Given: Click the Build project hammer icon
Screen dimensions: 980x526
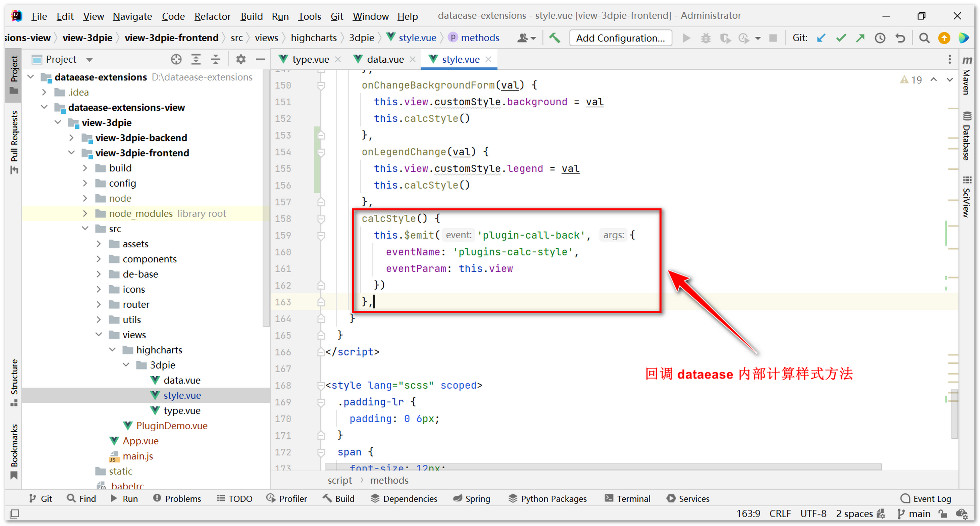Looking at the screenshot, I should pyautogui.click(x=555, y=38).
